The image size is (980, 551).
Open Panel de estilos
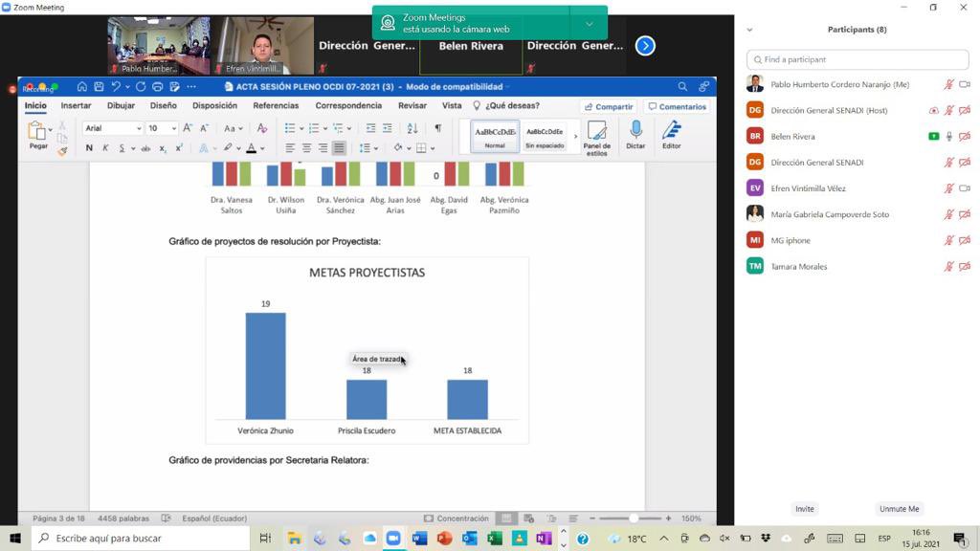(x=597, y=138)
